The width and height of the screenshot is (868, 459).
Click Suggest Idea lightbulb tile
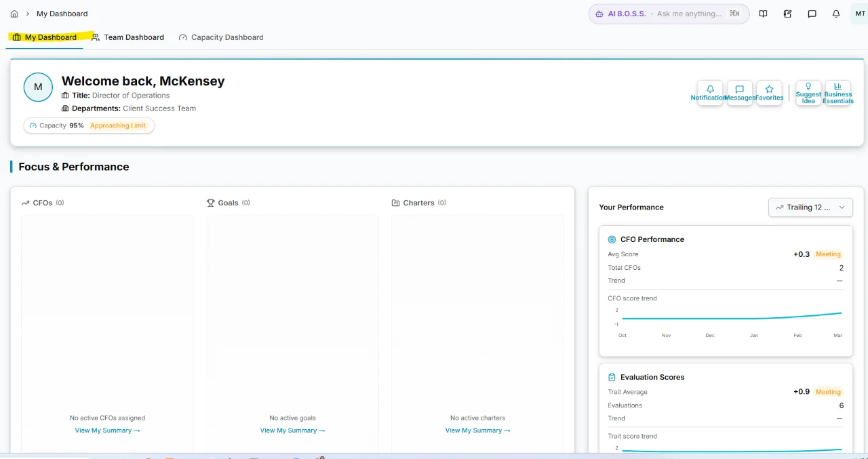(x=808, y=93)
